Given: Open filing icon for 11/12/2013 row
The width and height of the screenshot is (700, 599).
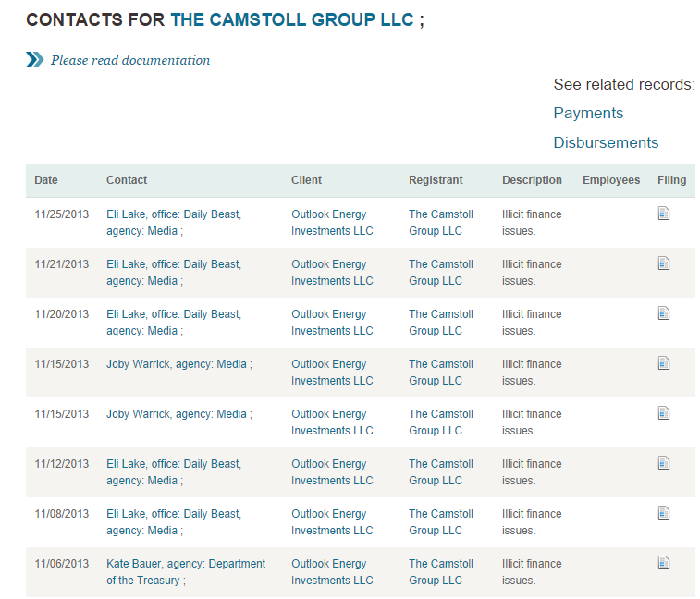Looking at the screenshot, I should tap(664, 463).
